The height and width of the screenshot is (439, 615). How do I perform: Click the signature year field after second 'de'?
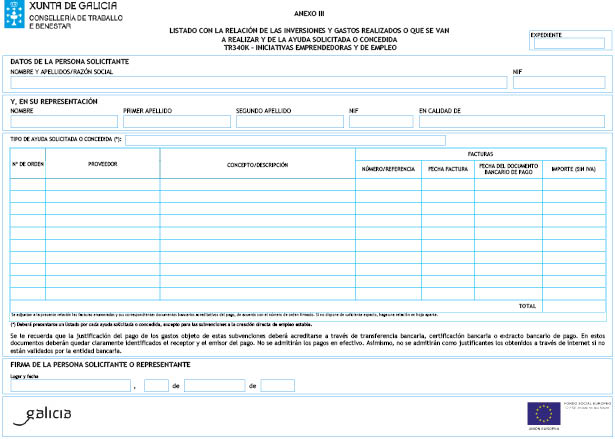[277, 385]
